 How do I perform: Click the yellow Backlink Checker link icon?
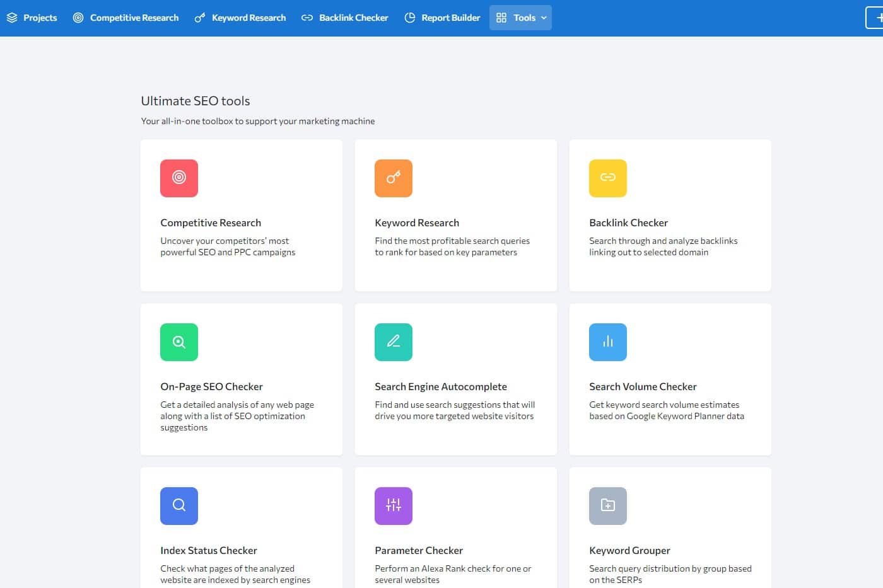tap(608, 178)
